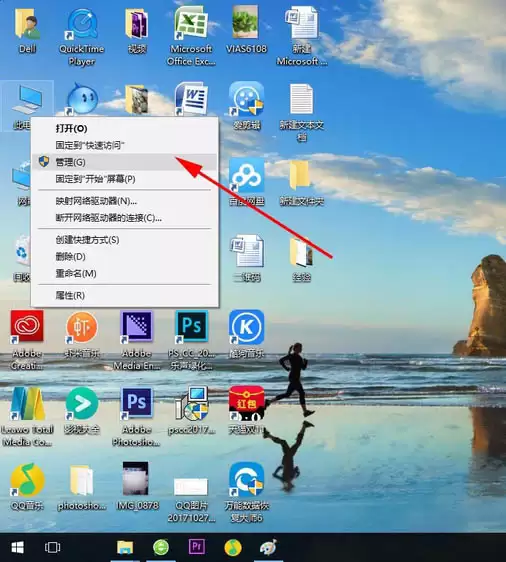The width and height of the screenshot is (506, 562).
Task: Open the green 影视大全 shortcut
Action: coord(82,404)
